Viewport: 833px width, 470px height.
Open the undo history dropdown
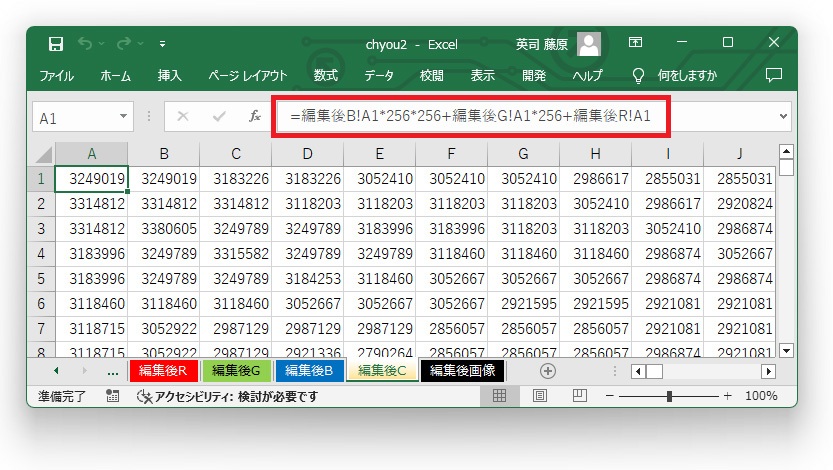point(101,44)
